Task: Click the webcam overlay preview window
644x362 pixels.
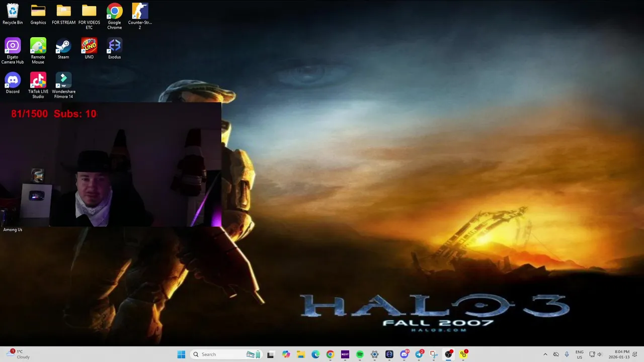Action: coord(111,165)
